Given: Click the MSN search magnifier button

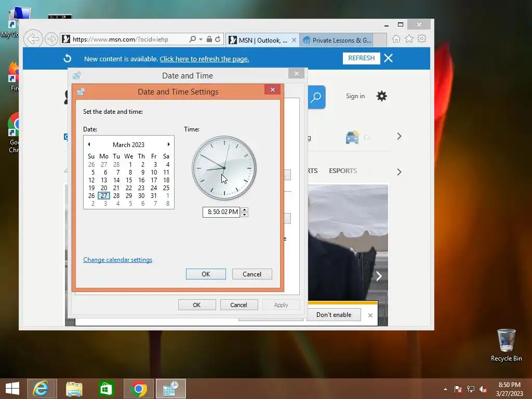Looking at the screenshot, I should (316, 97).
